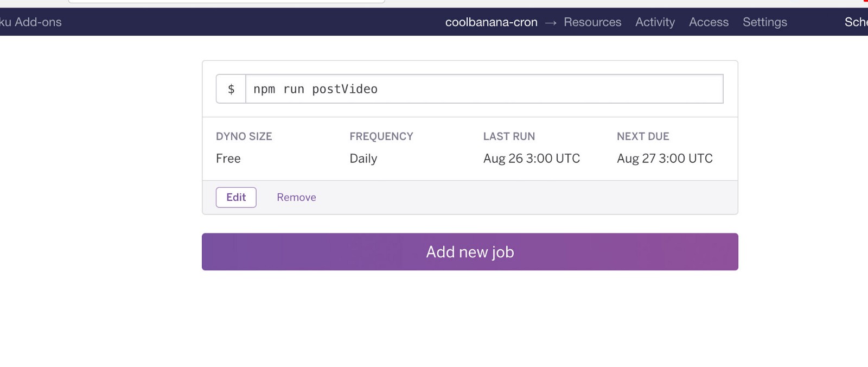Remove the postVideo scheduled job
Image resolution: width=868 pixels, height=367 pixels.
(x=296, y=198)
